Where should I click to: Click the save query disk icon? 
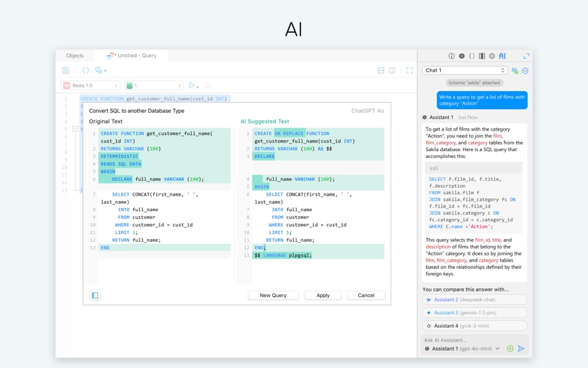click(66, 70)
